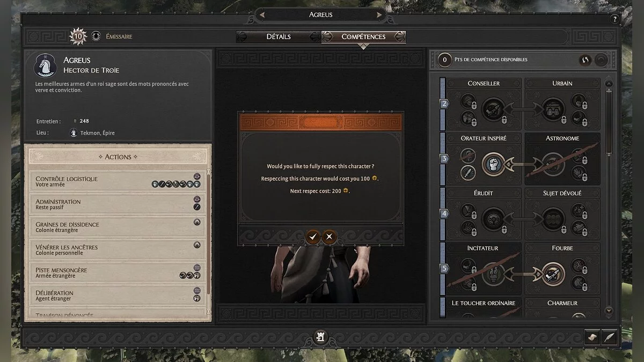The width and height of the screenshot is (644, 362).
Task: Select the Incitateur central skill icon
Action: (x=493, y=274)
